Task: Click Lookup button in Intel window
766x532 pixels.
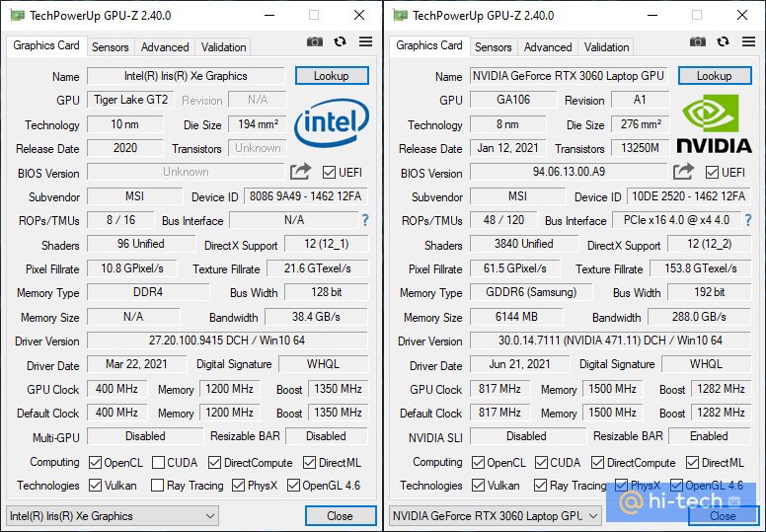Action: [332, 76]
